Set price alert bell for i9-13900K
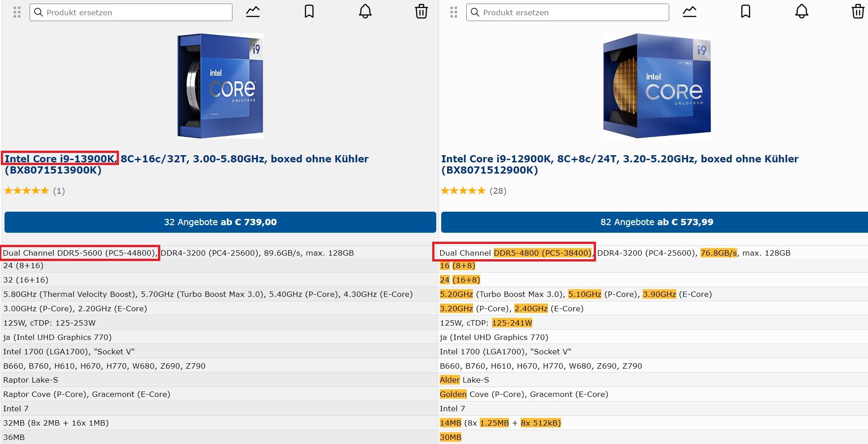 tap(365, 12)
